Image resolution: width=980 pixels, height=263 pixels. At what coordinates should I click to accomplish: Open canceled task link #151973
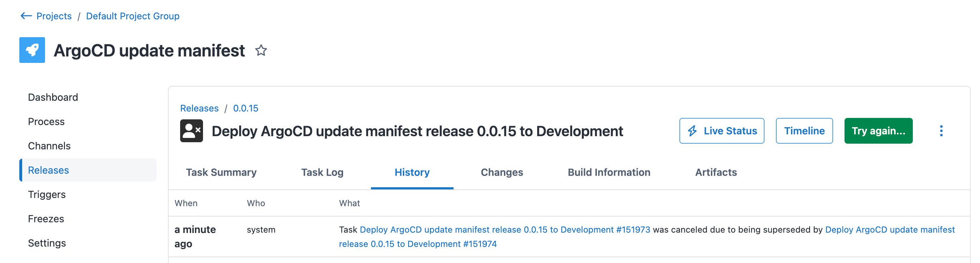(505, 230)
